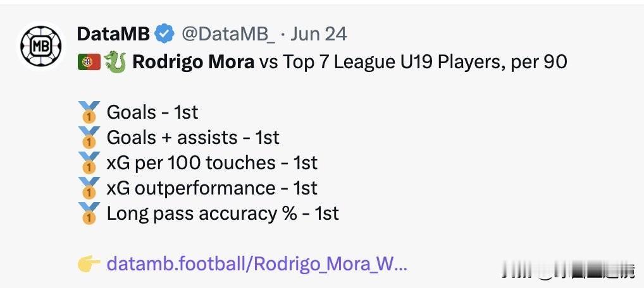The height and width of the screenshot is (288, 644).
Task: Click the medal beside Goals + assists
Action: 89,138
